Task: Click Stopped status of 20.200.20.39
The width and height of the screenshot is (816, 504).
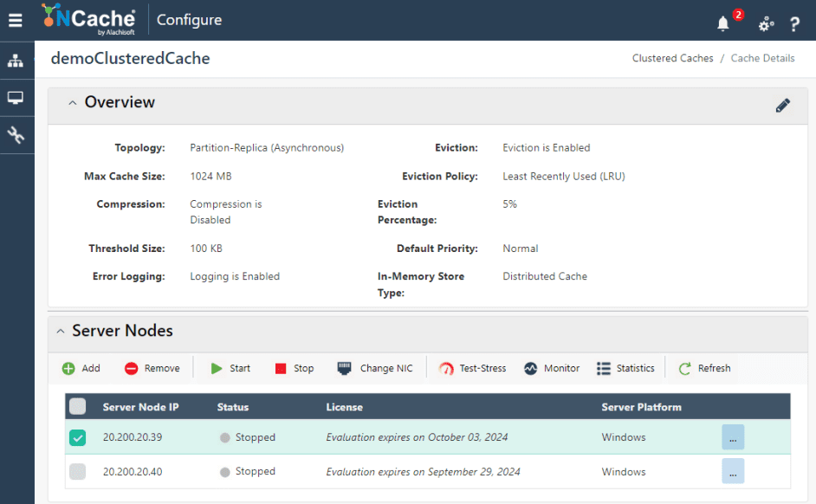Action: 248,437
